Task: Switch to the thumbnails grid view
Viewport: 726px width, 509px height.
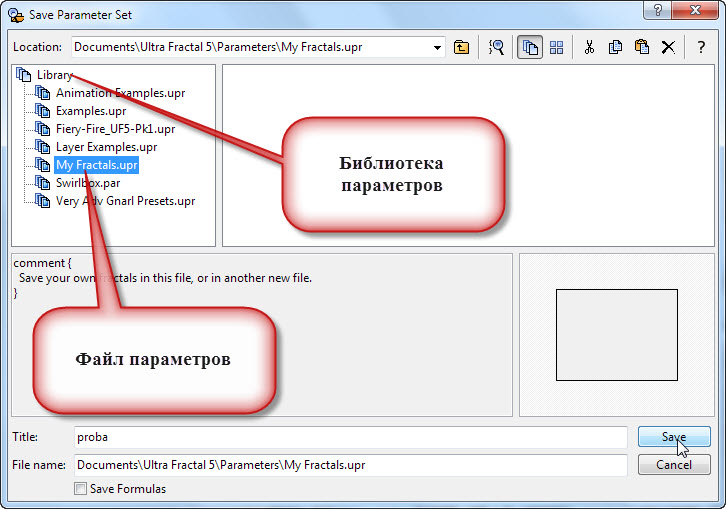Action: (555, 47)
